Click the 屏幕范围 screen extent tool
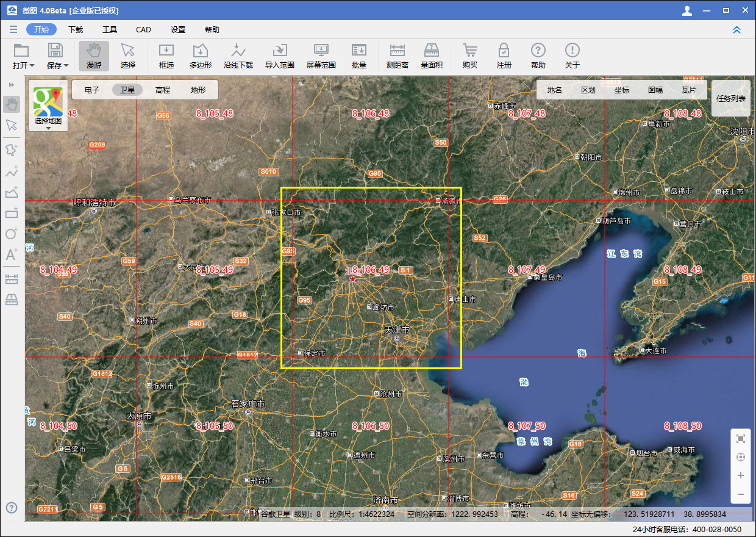The width and height of the screenshot is (756, 537). (323, 56)
